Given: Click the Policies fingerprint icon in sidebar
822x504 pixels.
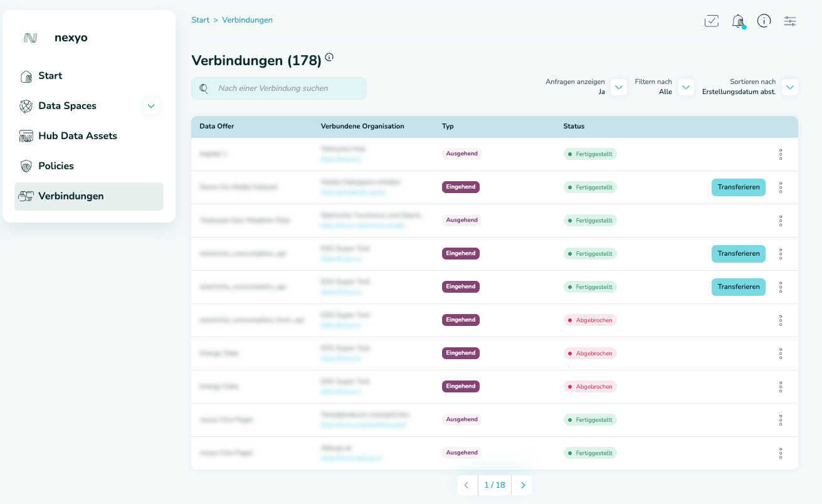Looking at the screenshot, I should click(25, 165).
